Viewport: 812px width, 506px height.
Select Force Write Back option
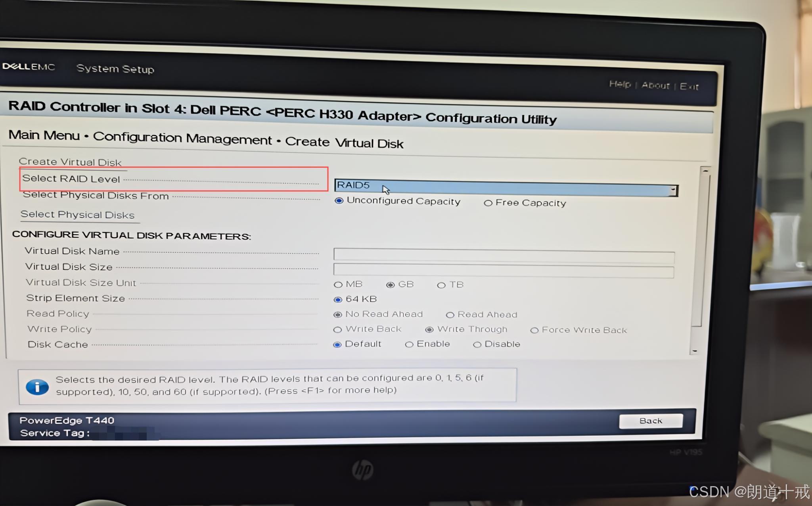[534, 330]
